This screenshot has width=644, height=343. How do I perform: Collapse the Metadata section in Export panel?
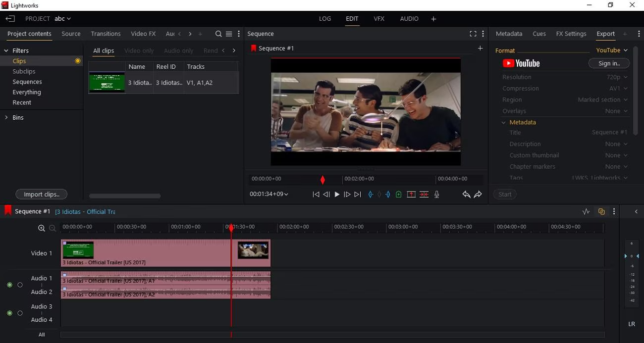tap(504, 122)
